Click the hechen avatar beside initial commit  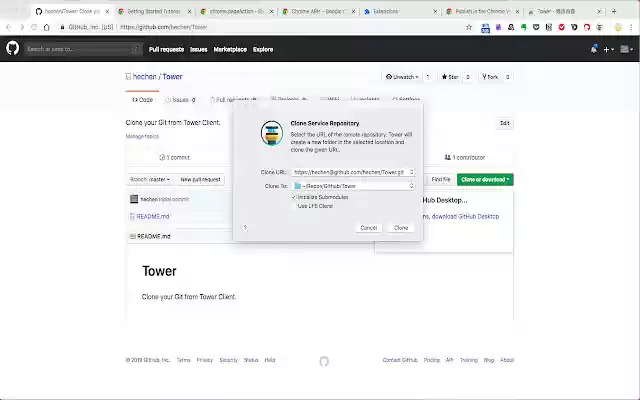tap(134, 199)
